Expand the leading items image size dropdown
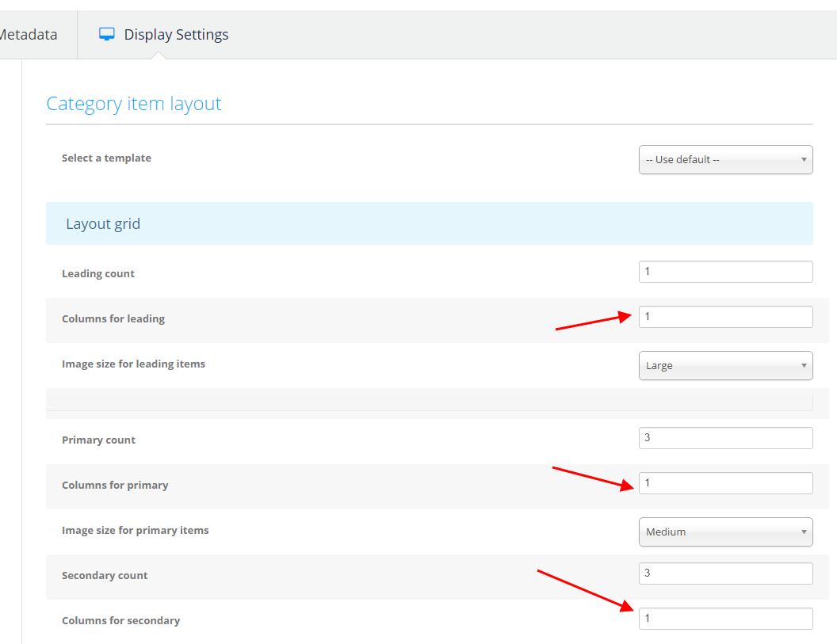 tap(725, 366)
